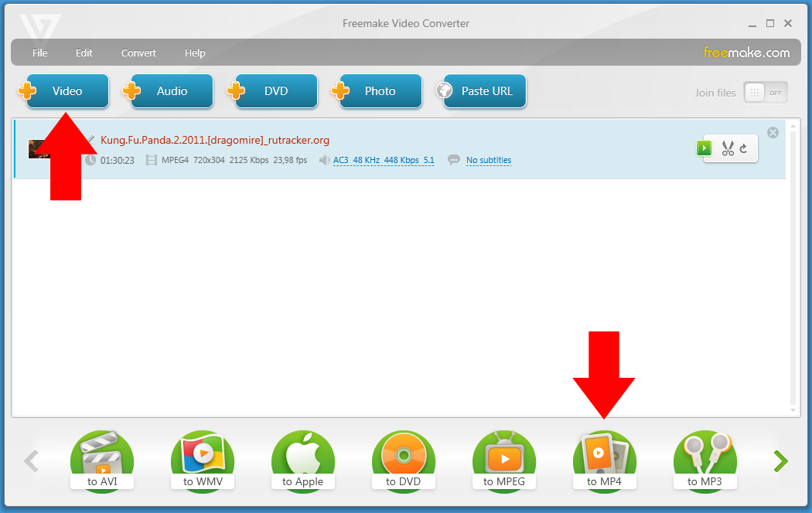
Task: Click the MPEG4 720x304 video info text
Action: [x=234, y=161]
